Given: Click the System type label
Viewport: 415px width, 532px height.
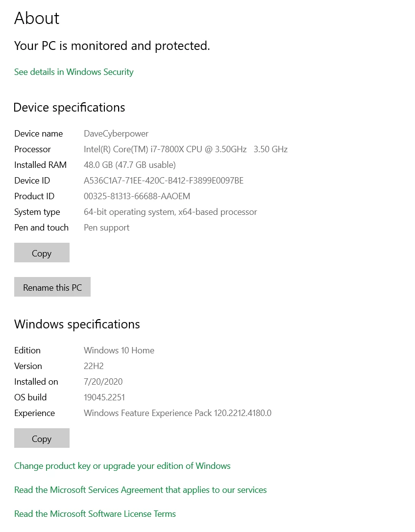Looking at the screenshot, I should pos(37,212).
